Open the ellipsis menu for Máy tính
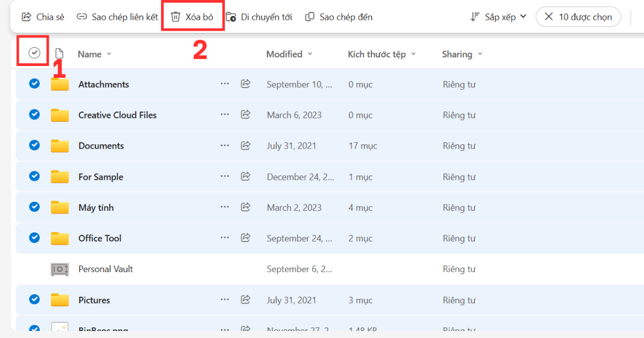This screenshot has height=338, width=644. click(x=225, y=207)
